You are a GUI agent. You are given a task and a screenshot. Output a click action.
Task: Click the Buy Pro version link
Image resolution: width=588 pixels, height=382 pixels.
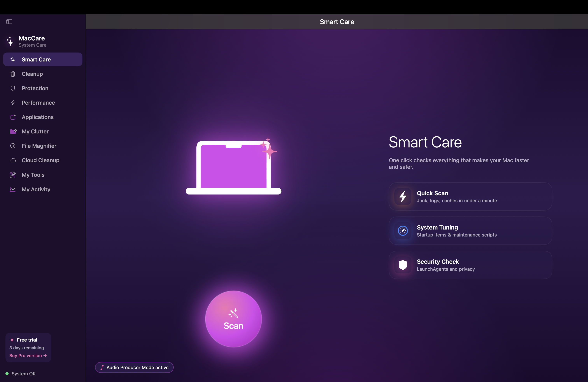(28, 356)
